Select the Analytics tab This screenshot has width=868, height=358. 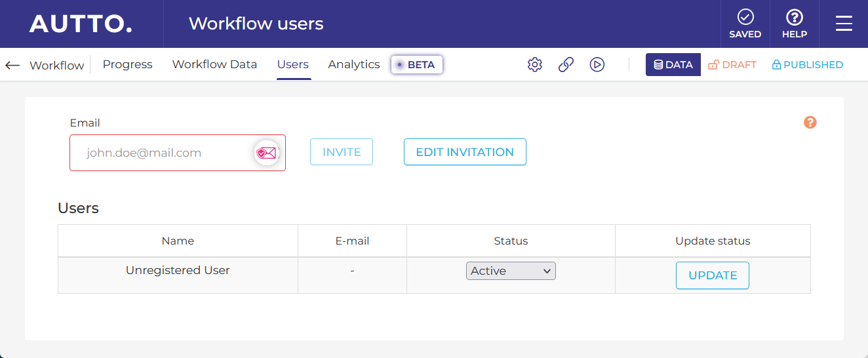click(354, 64)
